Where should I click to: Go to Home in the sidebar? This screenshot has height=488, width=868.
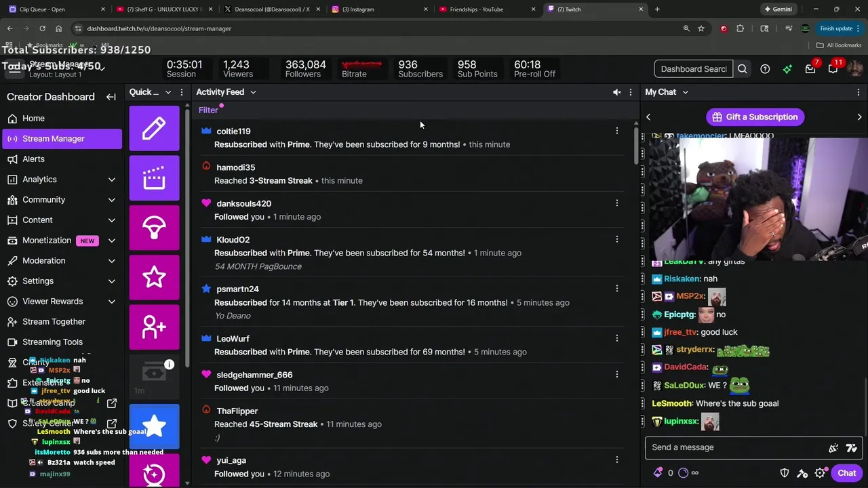pyautogui.click(x=62, y=119)
